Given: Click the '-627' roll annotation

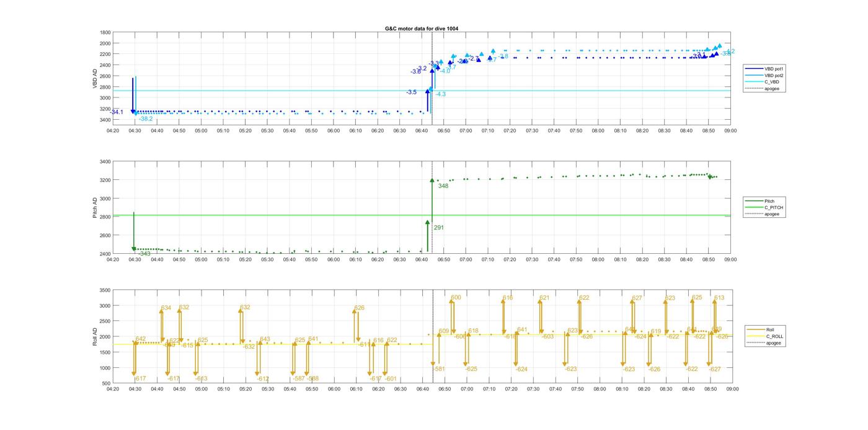Looking at the screenshot, I should 715,369.
